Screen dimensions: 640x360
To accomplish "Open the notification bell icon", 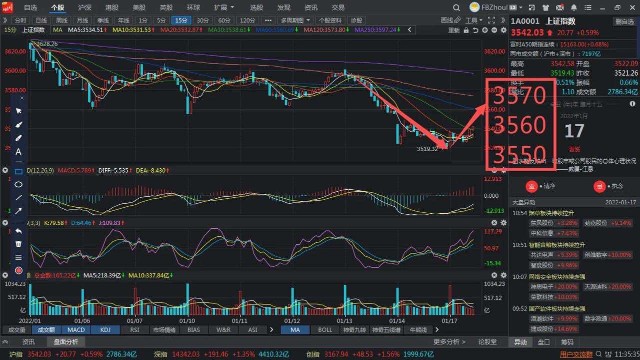I will 574,7.
